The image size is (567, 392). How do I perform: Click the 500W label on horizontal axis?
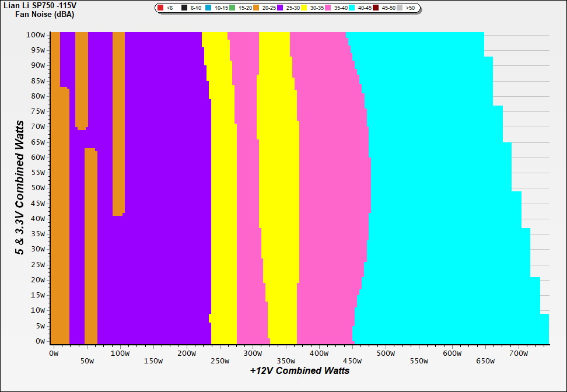tap(386, 353)
